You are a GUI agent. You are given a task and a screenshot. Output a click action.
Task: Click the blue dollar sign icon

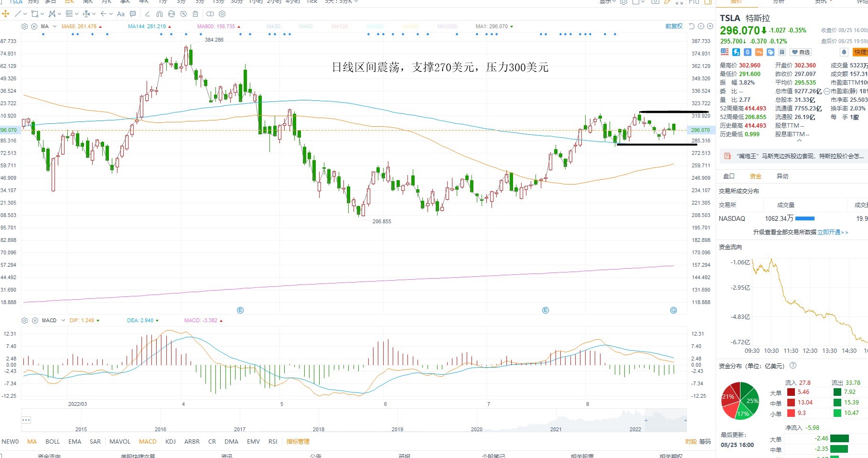click(x=748, y=52)
